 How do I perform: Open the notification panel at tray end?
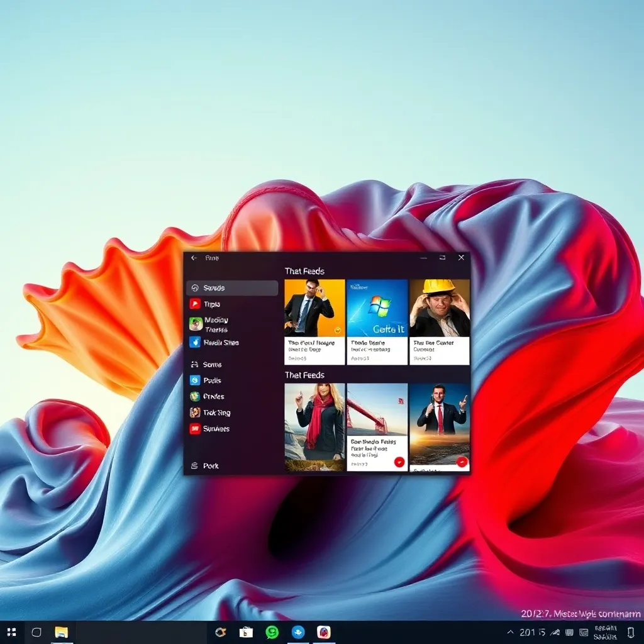(x=631, y=633)
